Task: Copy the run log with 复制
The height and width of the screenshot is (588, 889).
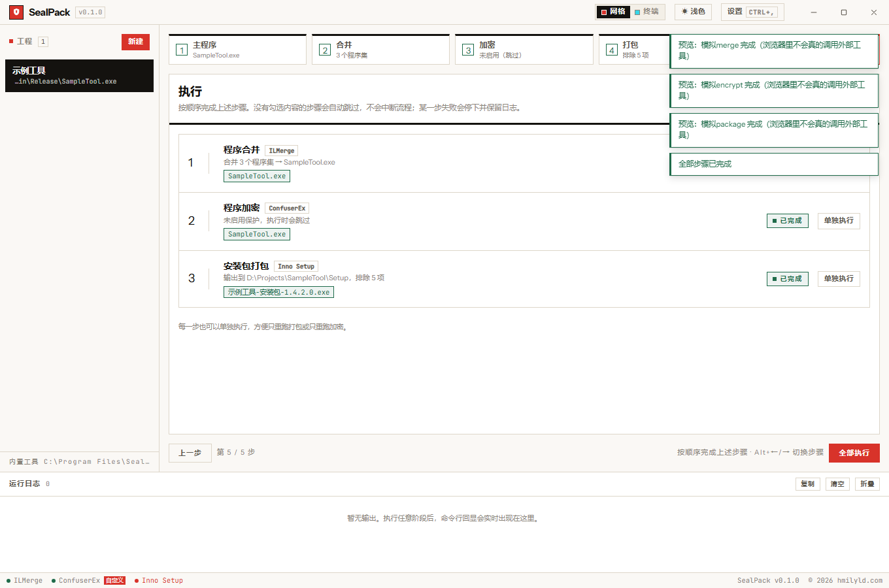Action: (808, 484)
